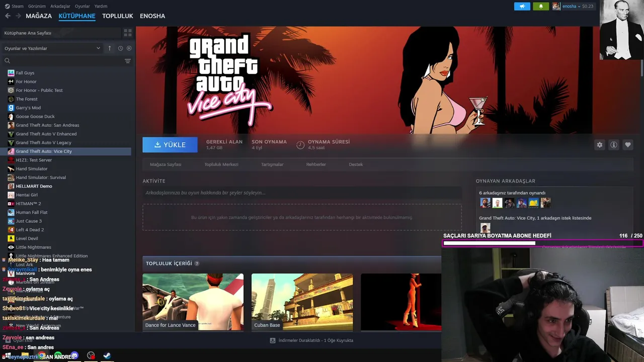
Task: Open the game info icon
Action: coord(614,145)
